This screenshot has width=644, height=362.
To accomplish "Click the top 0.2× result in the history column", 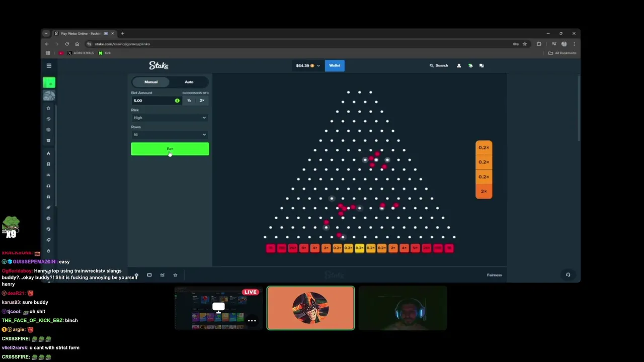I will coord(484,147).
